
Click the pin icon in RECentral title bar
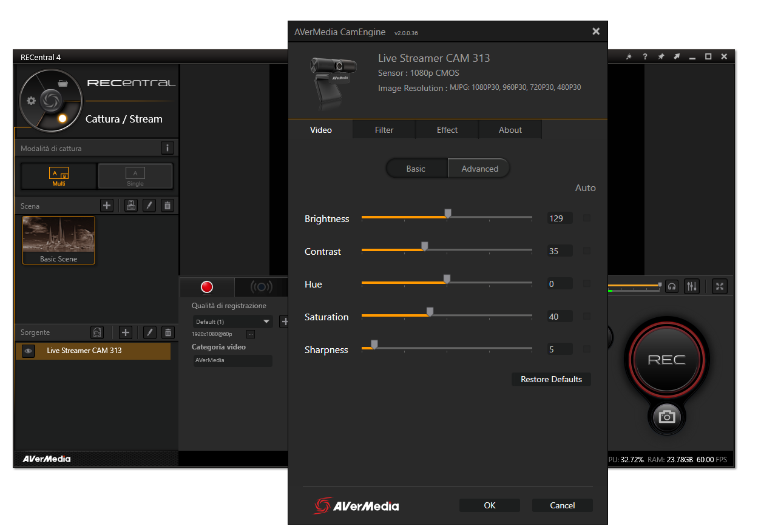[661, 57]
